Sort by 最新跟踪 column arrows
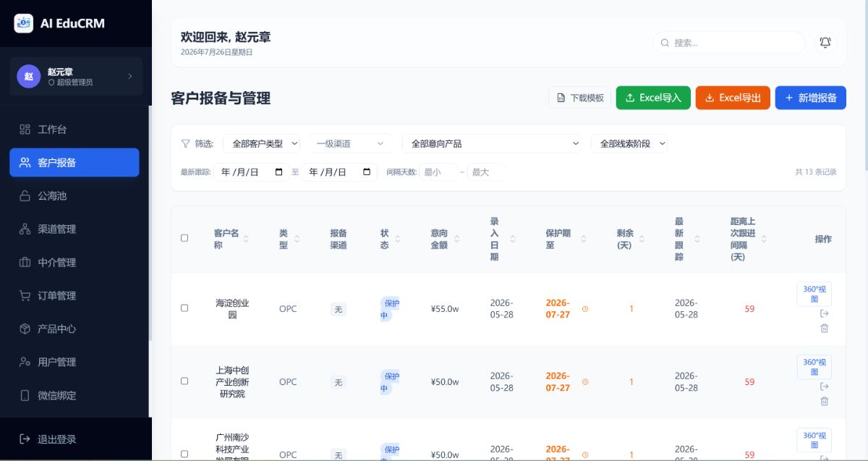The height and width of the screenshot is (461, 868). [697, 239]
